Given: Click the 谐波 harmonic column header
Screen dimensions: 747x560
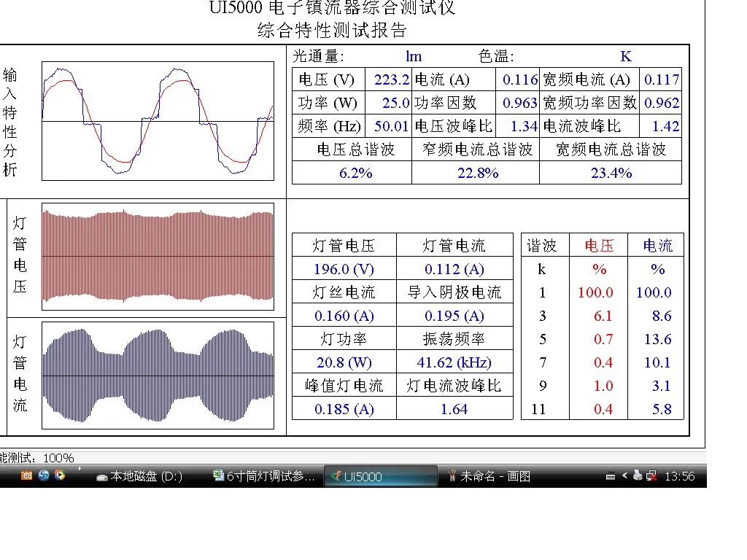Looking at the screenshot, I should tap(542, 246).
